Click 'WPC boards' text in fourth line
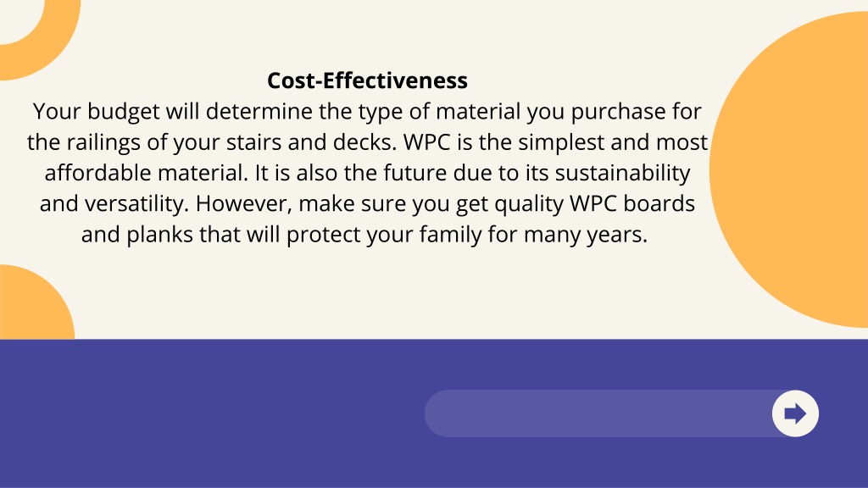 pos(632,203)
